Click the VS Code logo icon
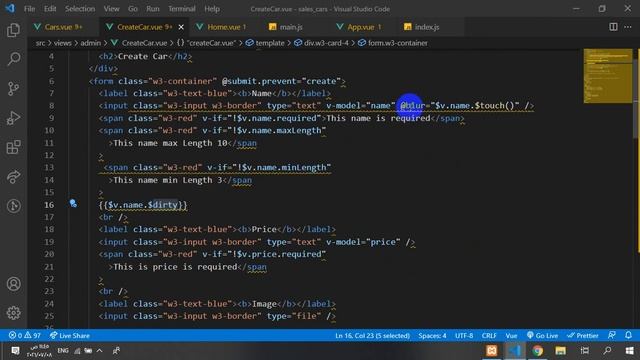 (x=10, y=8)
